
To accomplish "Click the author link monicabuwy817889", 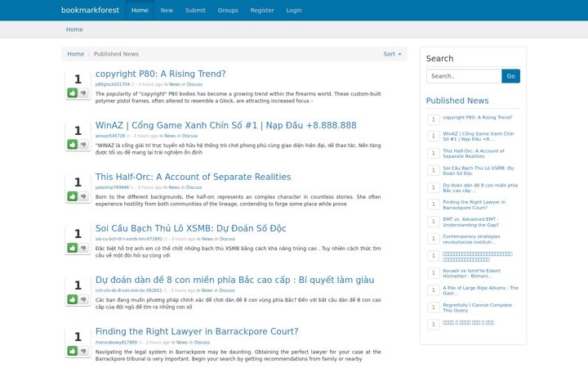I will 116,343.
